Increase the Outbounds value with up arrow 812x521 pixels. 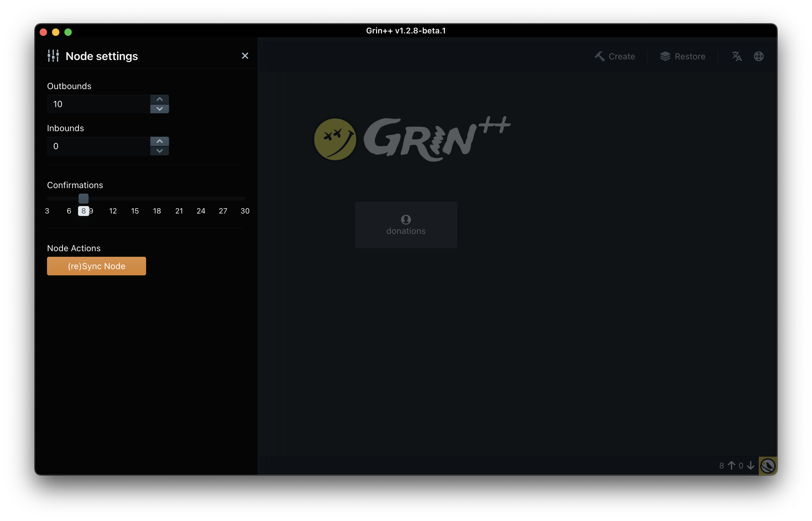159,99
